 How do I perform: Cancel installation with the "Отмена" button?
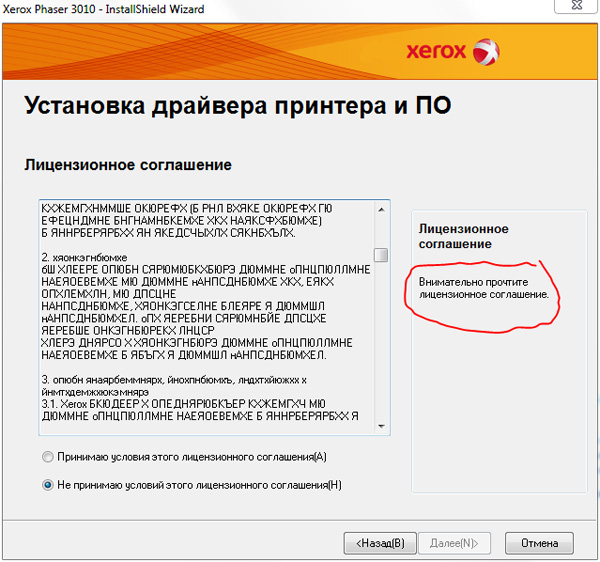tap(539, 543)
